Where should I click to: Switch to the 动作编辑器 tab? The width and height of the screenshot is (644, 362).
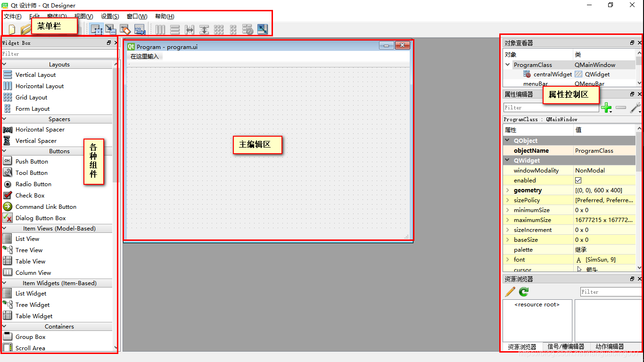point(609,346)
